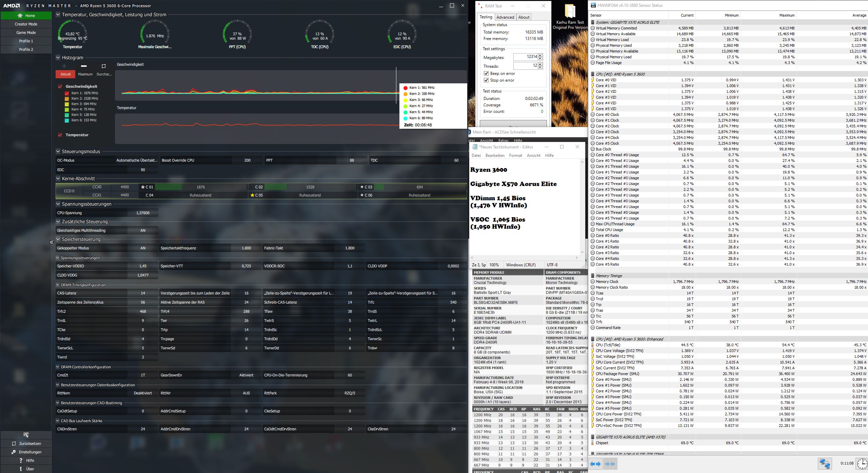Collapse the Kerne-Abschnitt section

(58, 179)
